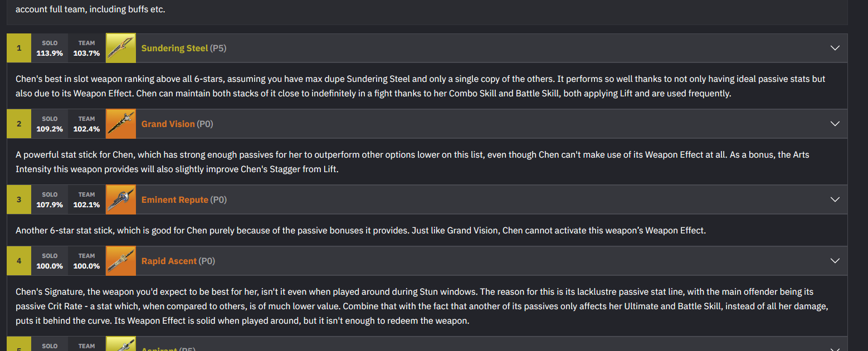Screen dimensions: 868x351
Task: Open the Rapid Ascent weapon name link
Action: click(169, 261)
